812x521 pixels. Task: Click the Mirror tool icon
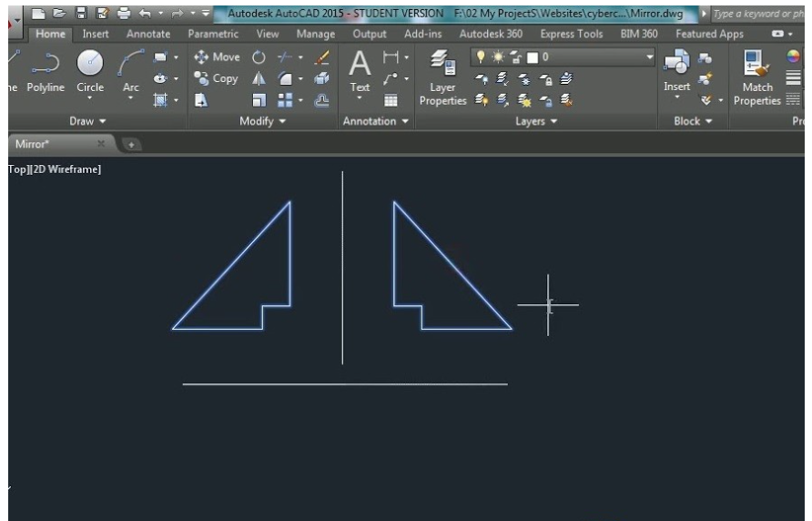258,78
